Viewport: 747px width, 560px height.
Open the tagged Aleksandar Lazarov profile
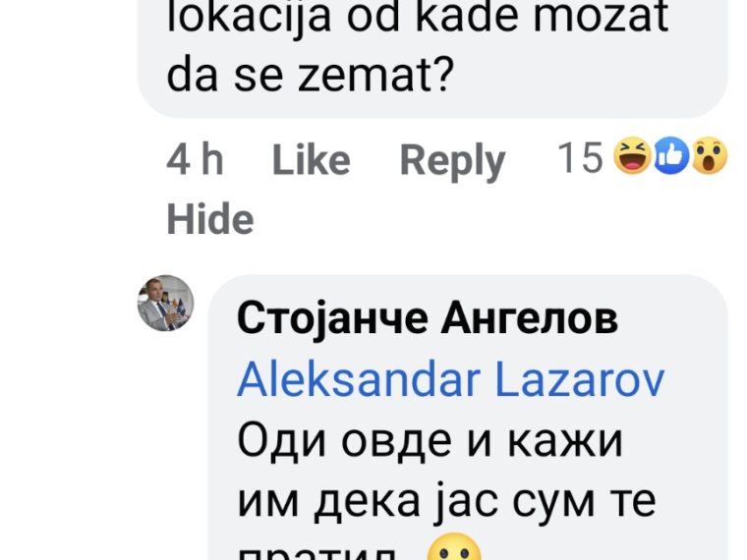pos(450,380)
